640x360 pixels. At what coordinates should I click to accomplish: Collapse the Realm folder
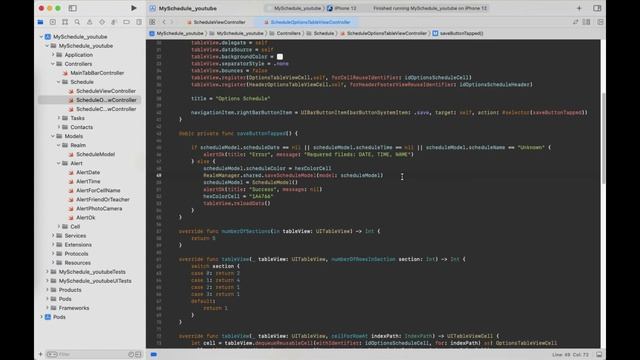(x=59, y=145)
